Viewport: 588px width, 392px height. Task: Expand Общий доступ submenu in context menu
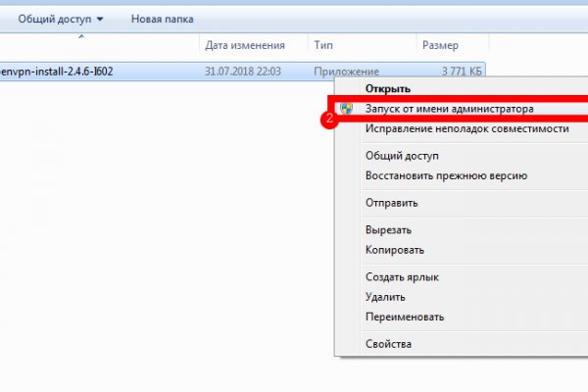point(402,156)
